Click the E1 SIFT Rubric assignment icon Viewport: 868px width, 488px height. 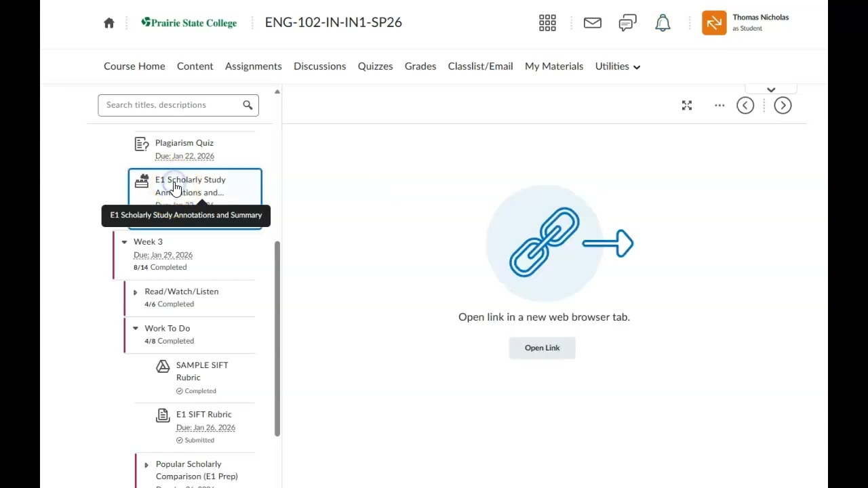163,415
